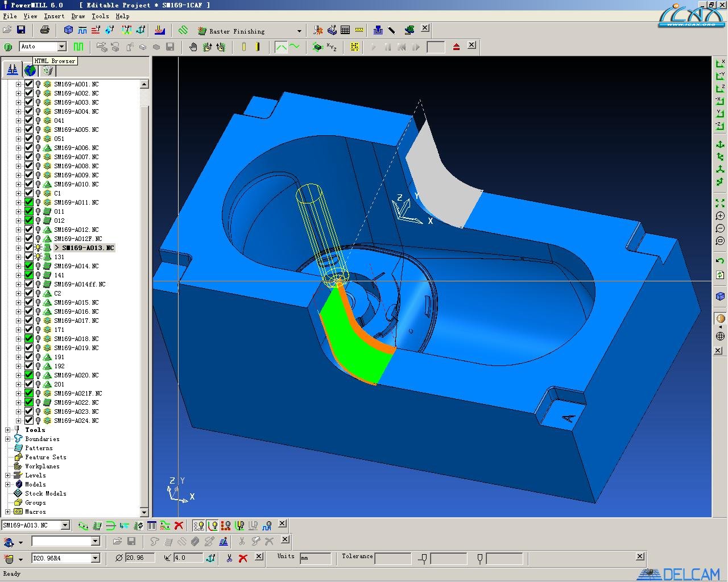Open the calculator icon in top toolbar
Viewport: 728px width, 582px height.
[x=345, y=30]
